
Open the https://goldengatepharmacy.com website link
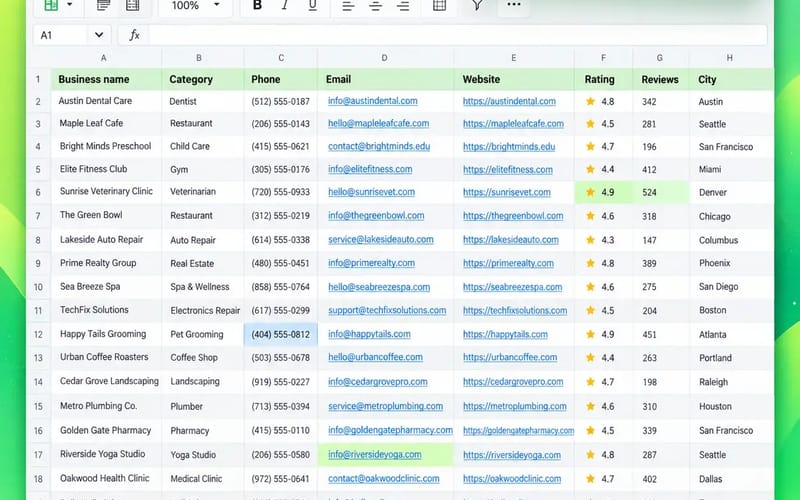[x=518, y=431]
